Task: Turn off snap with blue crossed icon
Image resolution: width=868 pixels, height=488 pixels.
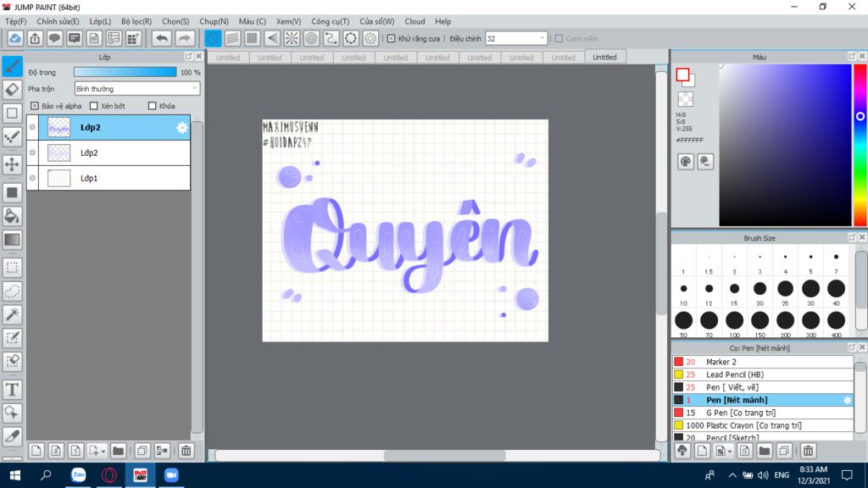Action: pos(213,38)
